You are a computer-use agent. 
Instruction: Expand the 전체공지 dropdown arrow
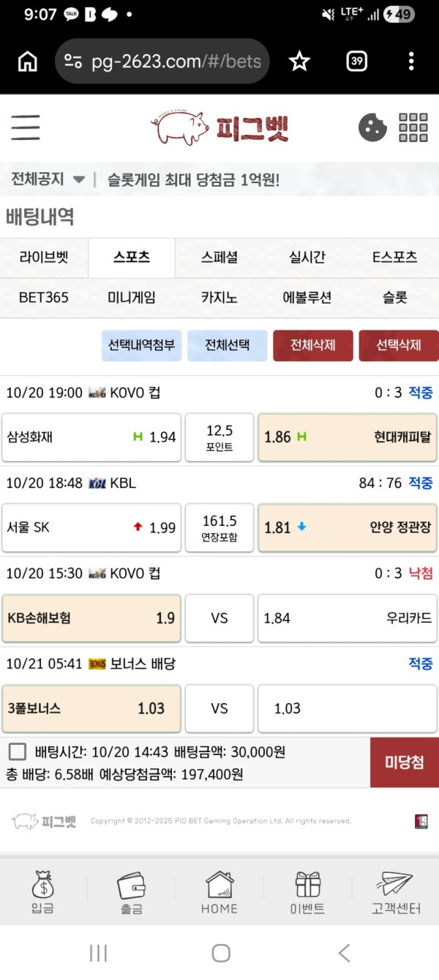[79, 179]
